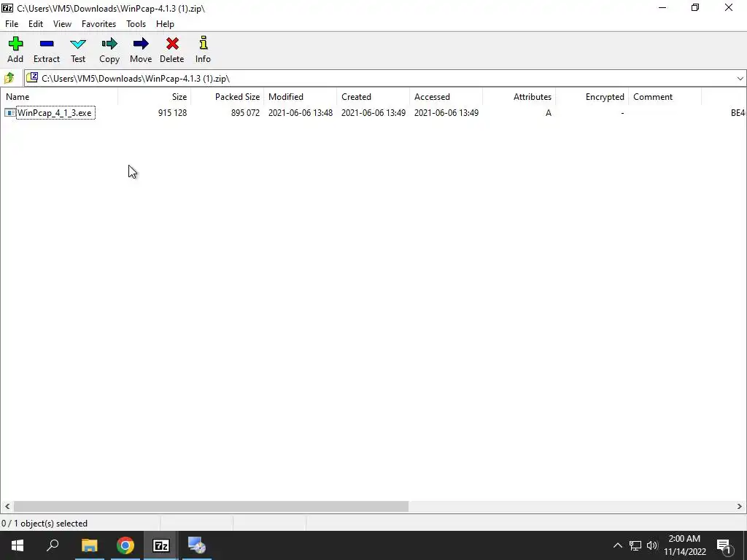This screenshot has width=747, height=560.
Task: Open taskbar Search
Action: [53, 545]
